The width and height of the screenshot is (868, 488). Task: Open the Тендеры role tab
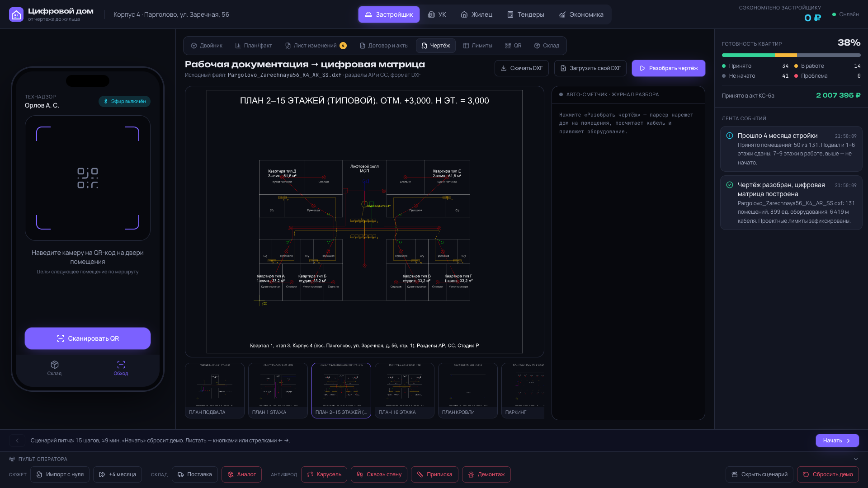pos(525,14)
